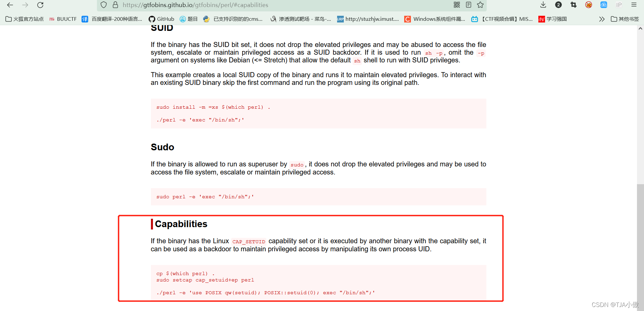Screen dimensions: 644x311
Task: Click the inline 'sudo' code in Sudo paragraph
Action: click(297, 165)
